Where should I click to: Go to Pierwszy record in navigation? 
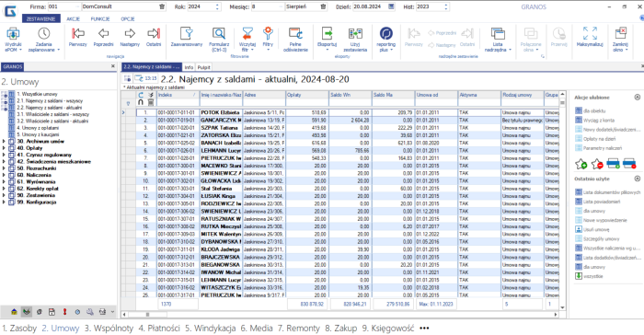pos(77,37)
